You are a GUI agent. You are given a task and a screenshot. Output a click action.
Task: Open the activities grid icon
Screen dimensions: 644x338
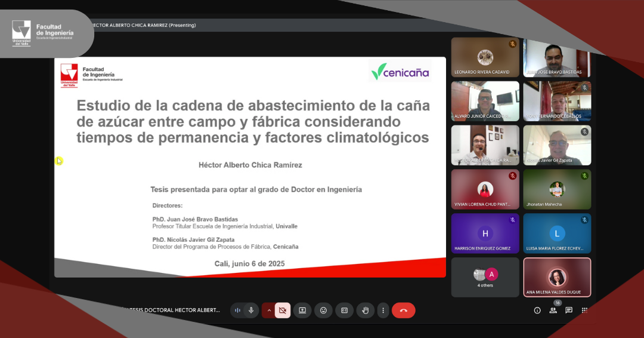click(x=584, y=311)
